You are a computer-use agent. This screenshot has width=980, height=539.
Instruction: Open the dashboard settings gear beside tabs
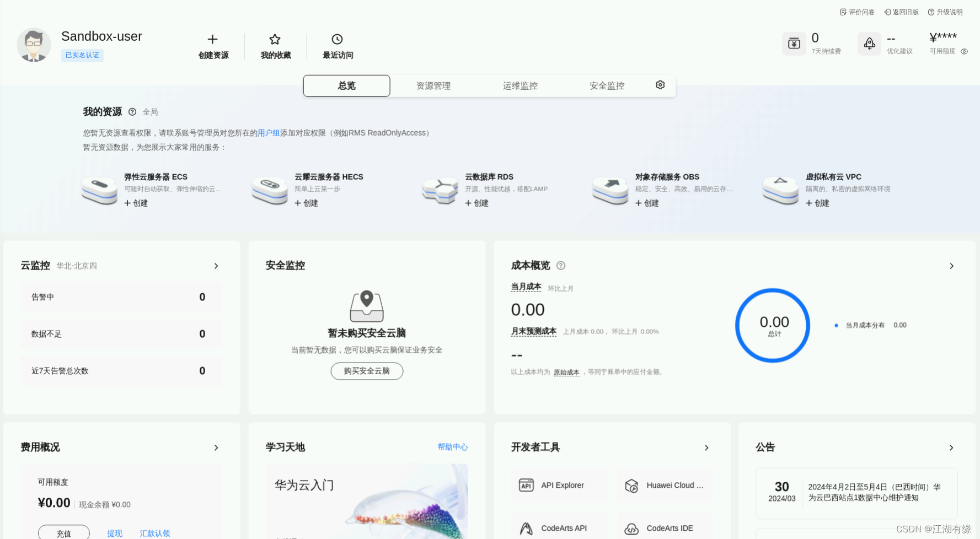tap(660, 85)
